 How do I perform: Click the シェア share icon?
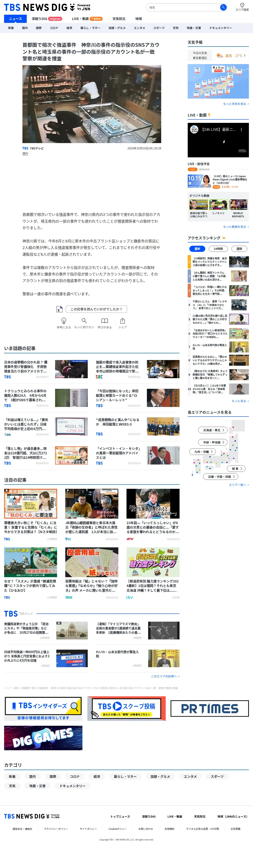123,320
